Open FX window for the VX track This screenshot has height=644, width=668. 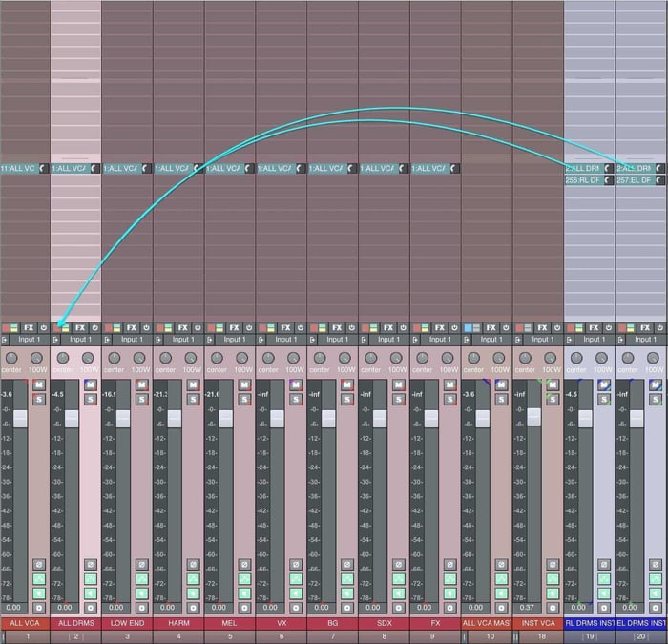point(285,327)
